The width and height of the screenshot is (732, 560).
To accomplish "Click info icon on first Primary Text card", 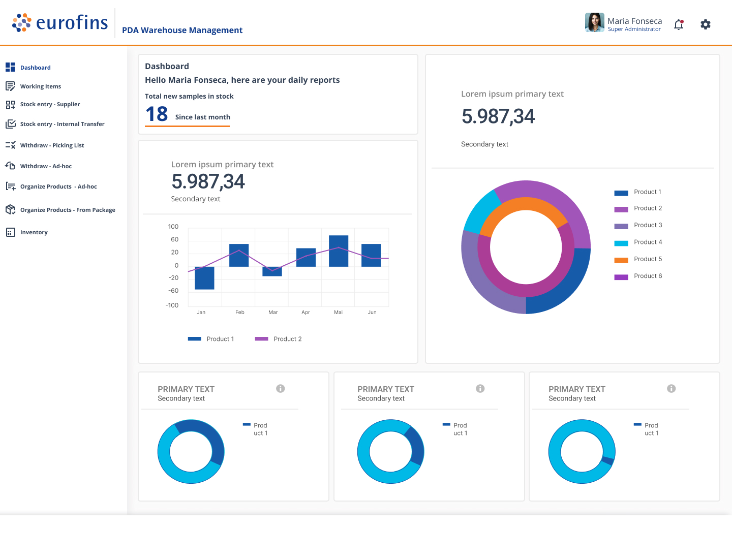I will 281,389.
